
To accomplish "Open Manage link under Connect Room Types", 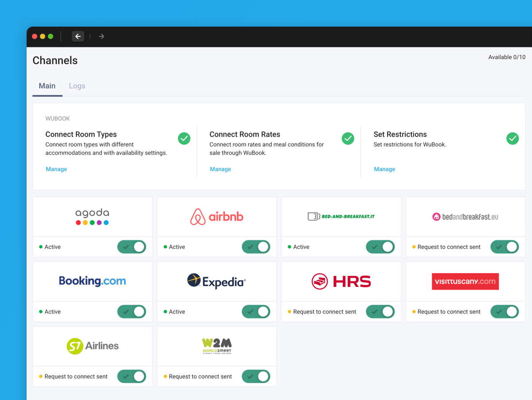I will click(56, 169).
